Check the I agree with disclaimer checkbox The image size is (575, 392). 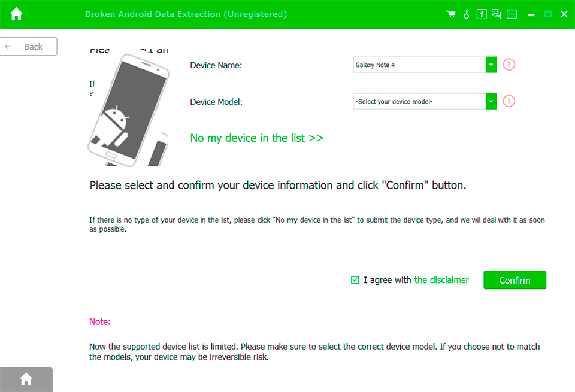[x=355, y=279]
